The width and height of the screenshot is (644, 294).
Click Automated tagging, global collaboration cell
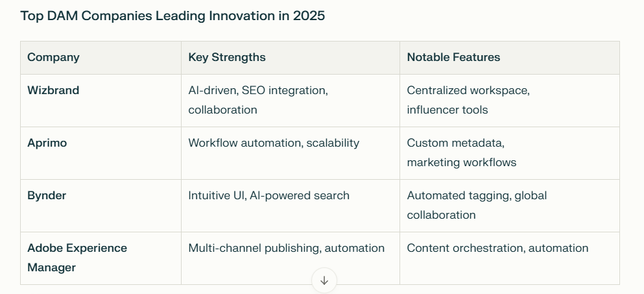coord(509,206)
